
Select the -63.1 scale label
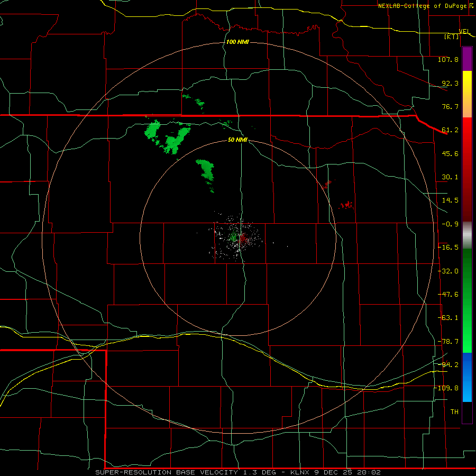[448, 318]
